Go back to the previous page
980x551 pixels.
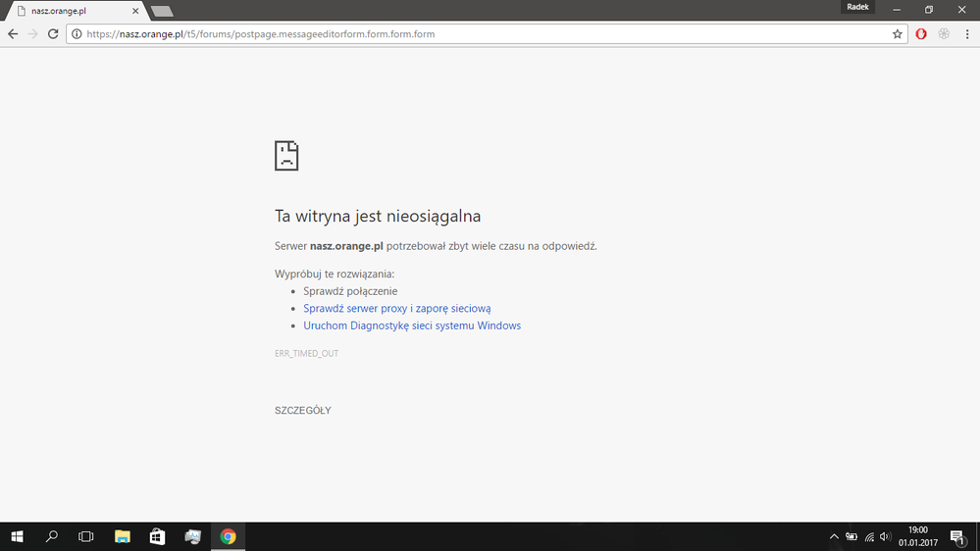pyautogui.click(x=13, y=34)
